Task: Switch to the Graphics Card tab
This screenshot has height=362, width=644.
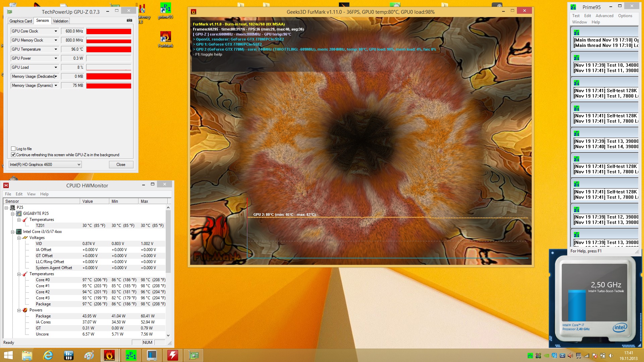Action: 21,21
